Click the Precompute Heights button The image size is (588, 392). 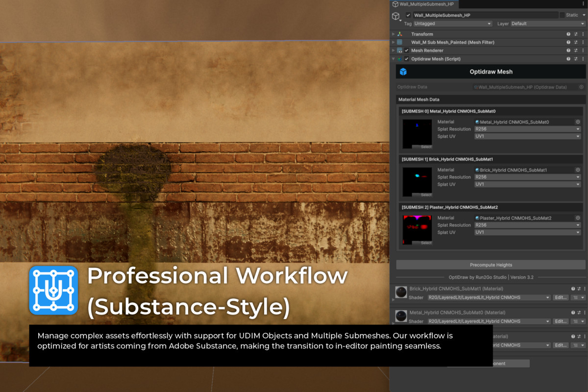(491, 265)
